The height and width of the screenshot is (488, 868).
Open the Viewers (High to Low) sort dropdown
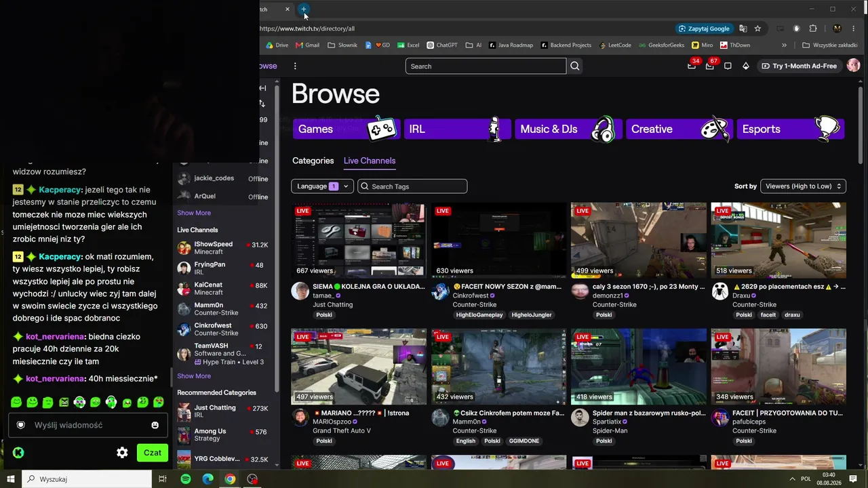[803, 186]
